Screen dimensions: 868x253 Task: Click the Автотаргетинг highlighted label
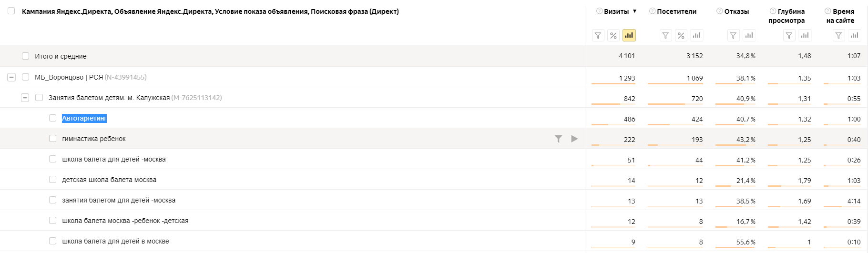pos(84,118)
